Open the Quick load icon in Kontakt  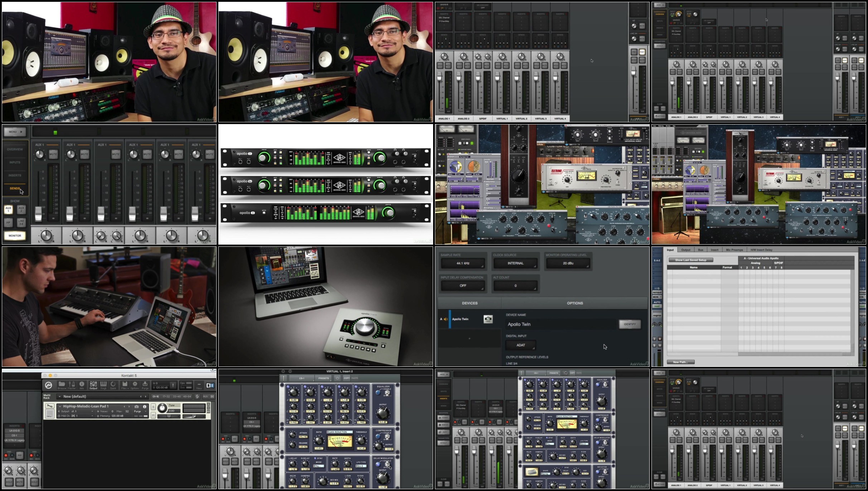(113, 385)
